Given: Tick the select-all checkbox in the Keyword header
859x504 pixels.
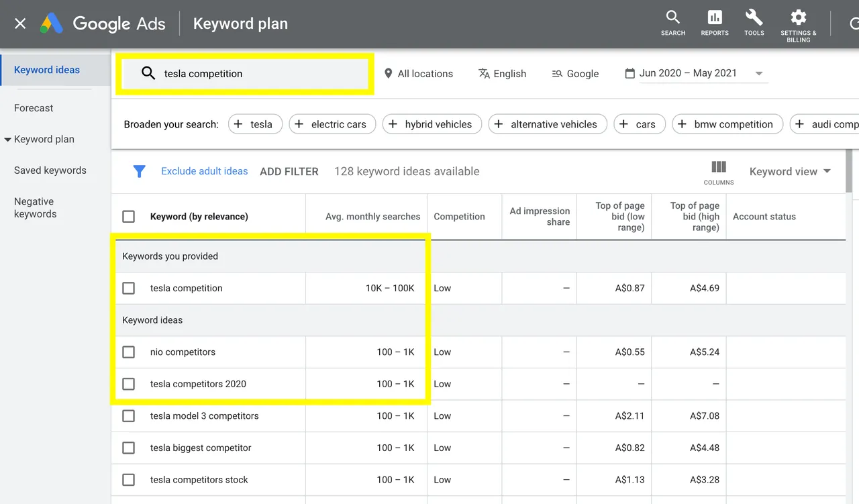Looking at the screenshot, I should point(128,216).
